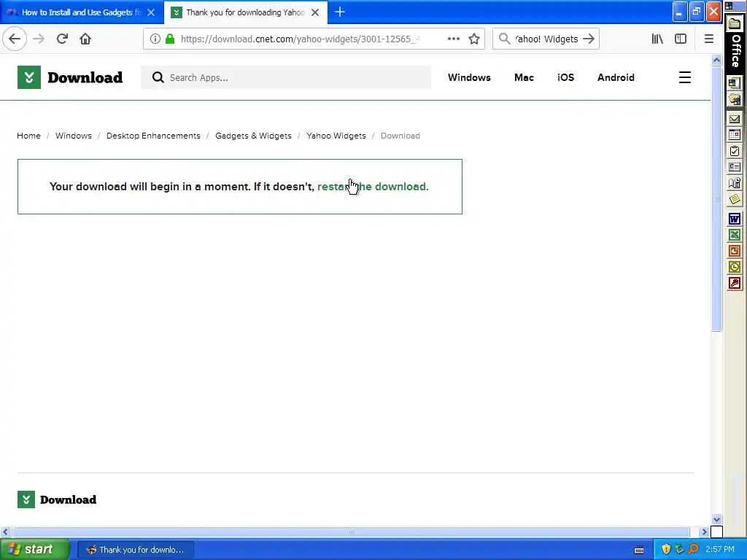Click the keyboard icon in the taskbar
Image resolution: width=747 pixels, height=560 pixels.
coord(639,550)
